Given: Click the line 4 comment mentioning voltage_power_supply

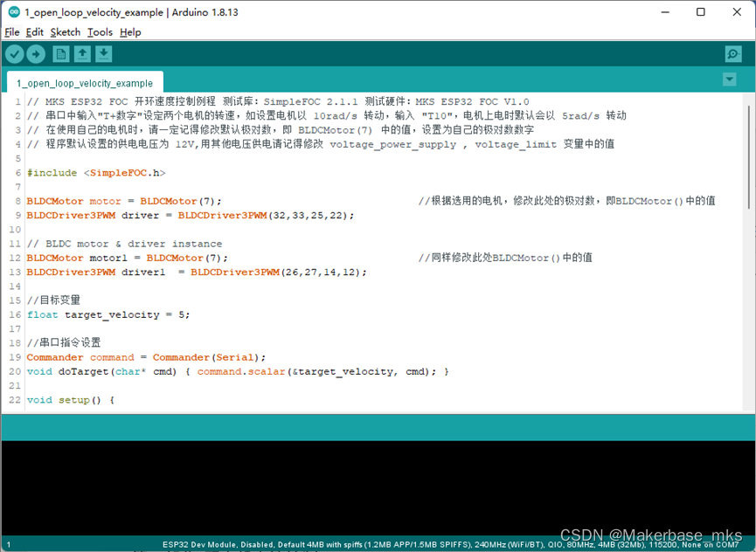Looking at the screenshot, I should pyautogui.click(x=321, y=144).
